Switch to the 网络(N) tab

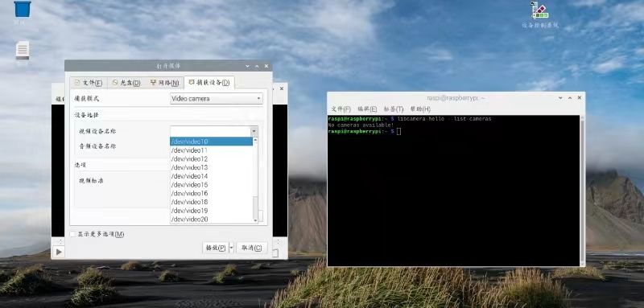point(164,83)
